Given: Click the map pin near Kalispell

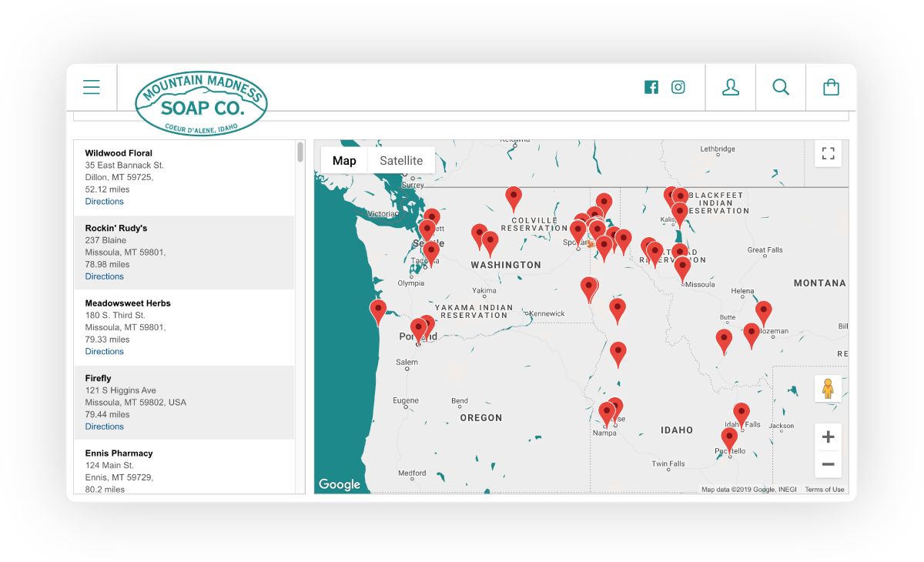Looking at the screenshot, I should 679,215.
